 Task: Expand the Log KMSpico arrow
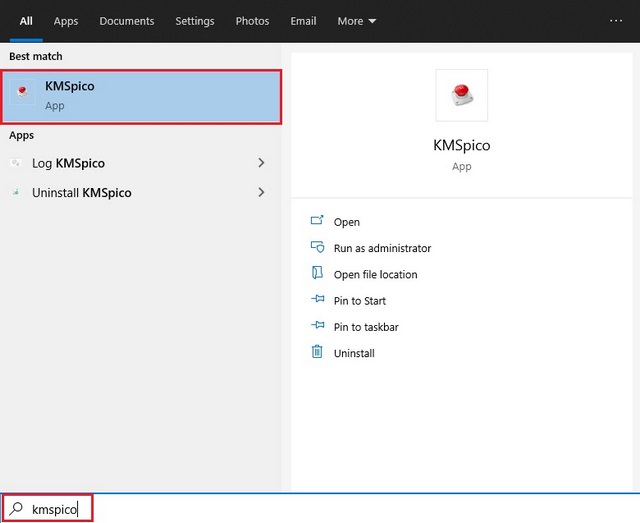(261, 163)
